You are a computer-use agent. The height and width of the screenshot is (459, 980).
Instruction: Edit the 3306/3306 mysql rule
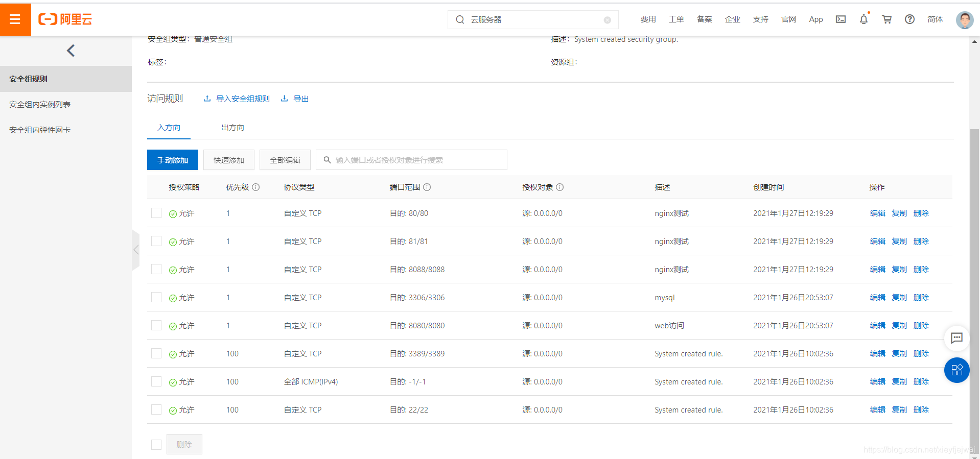877,297
